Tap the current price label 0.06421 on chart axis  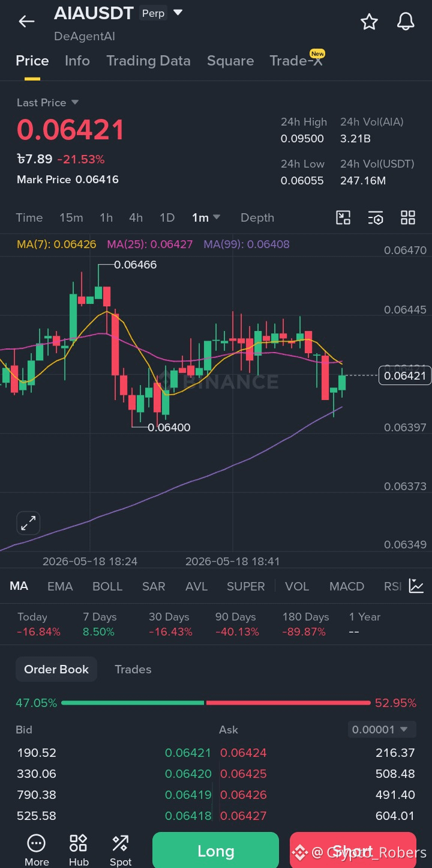tap(405, 375)
